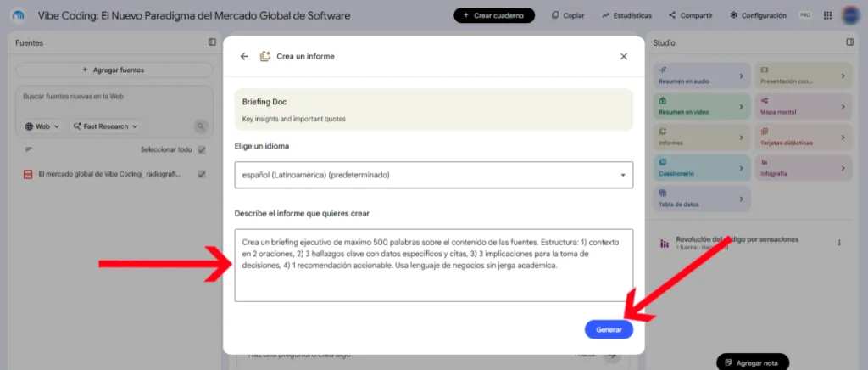This screenshot has height=370, width=868.
Task: Expand the Tabla de datos chevron
Action: click(741, 199)
